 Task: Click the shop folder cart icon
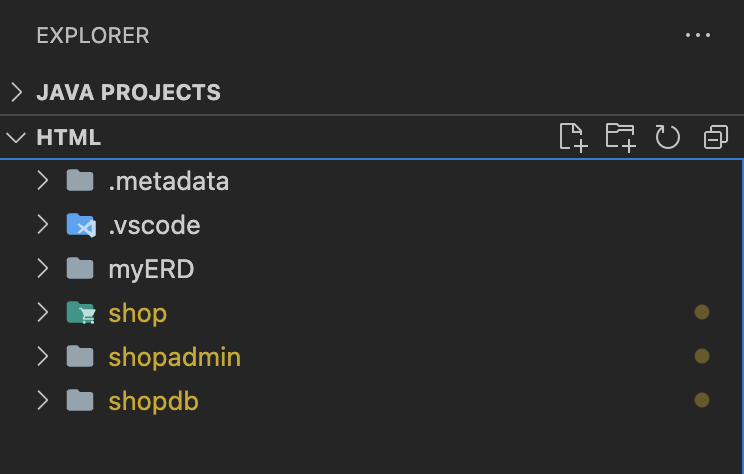pos(80,313)
